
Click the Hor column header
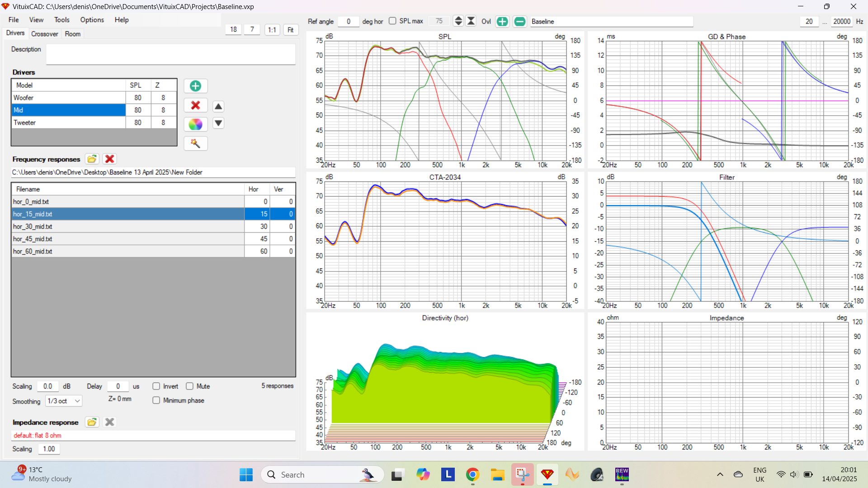point(257,189)
